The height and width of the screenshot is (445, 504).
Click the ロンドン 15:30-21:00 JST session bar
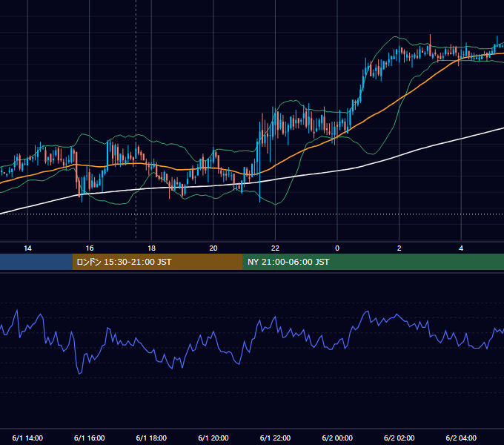(157, 262)
